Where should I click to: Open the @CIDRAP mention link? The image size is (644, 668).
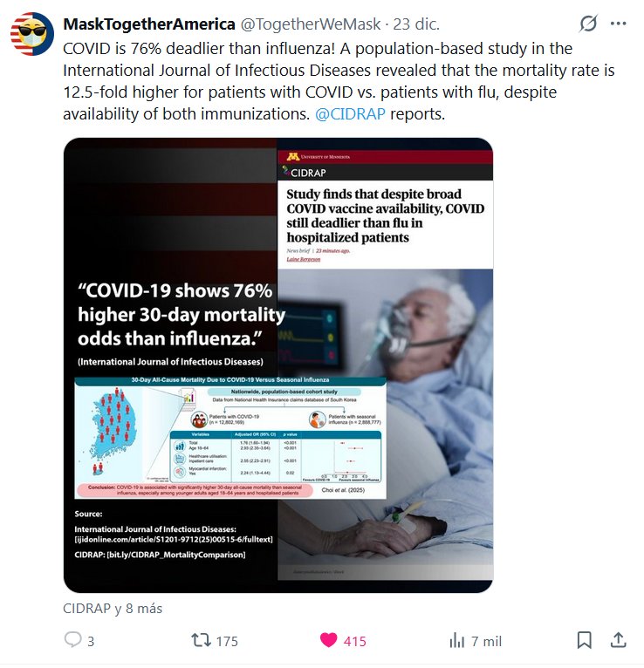350,113
